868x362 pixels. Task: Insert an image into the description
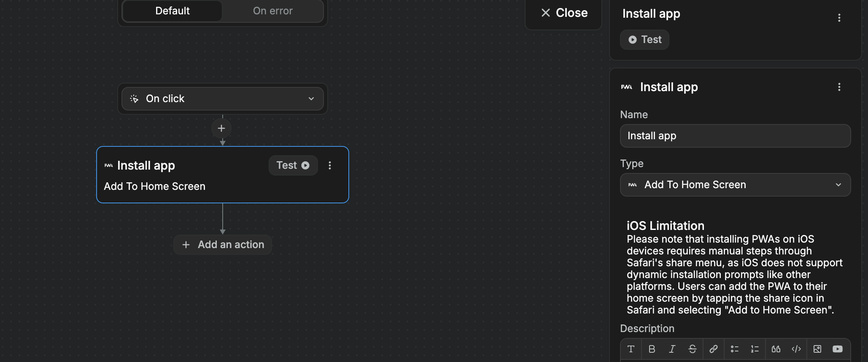point(817,349)
